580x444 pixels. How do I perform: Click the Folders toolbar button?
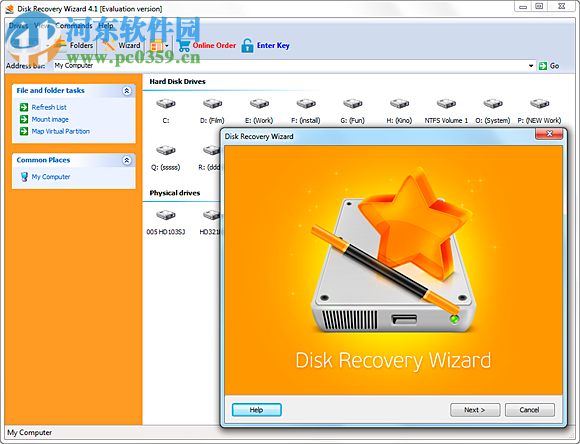(x=74, y=46)
